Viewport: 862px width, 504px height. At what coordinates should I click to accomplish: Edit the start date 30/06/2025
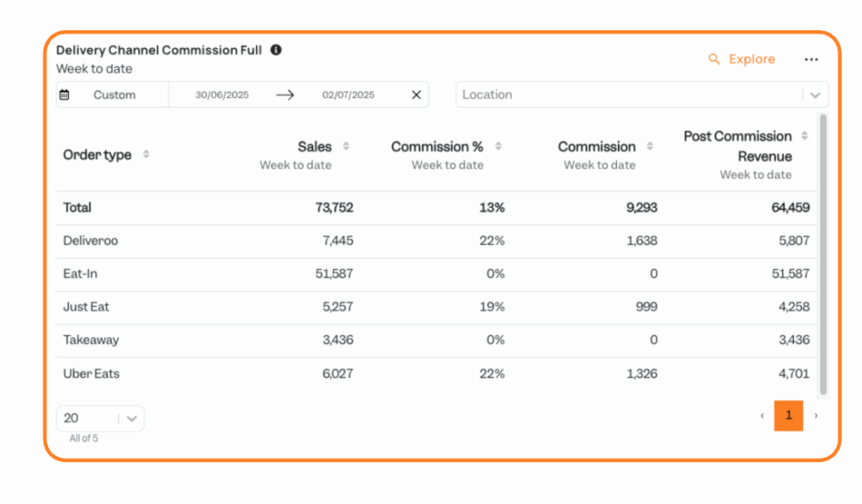point(222,95)
